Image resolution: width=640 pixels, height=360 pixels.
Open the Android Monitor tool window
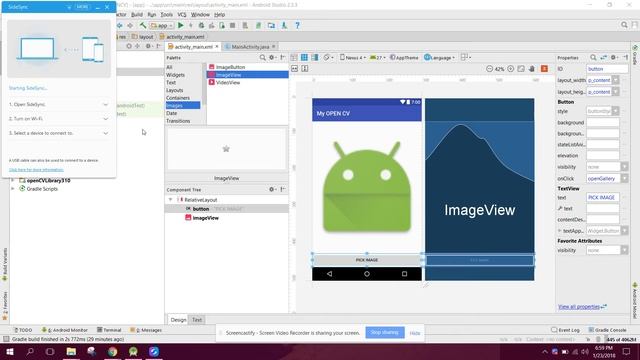point(64,330)
